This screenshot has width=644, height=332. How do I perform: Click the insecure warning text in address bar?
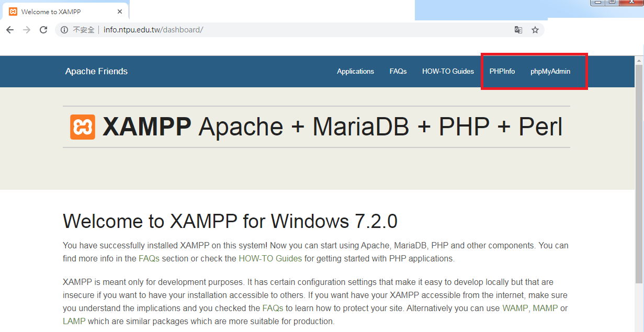click(84, 30)
